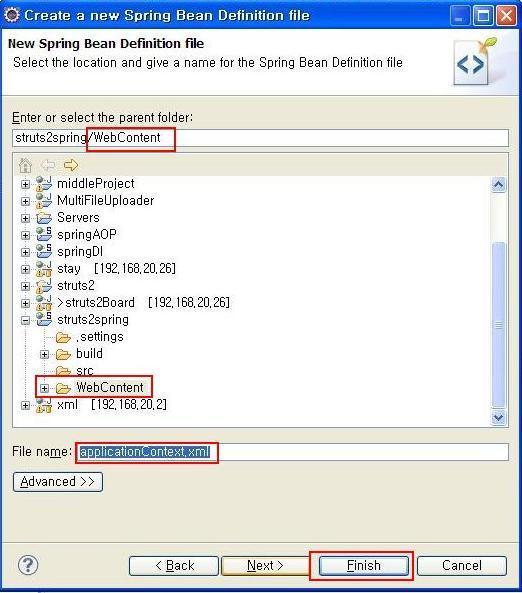The width and height of the screenshot is (522, 593).
Task: Expand the struts2 tree node
Action: [x=25, y=286]
